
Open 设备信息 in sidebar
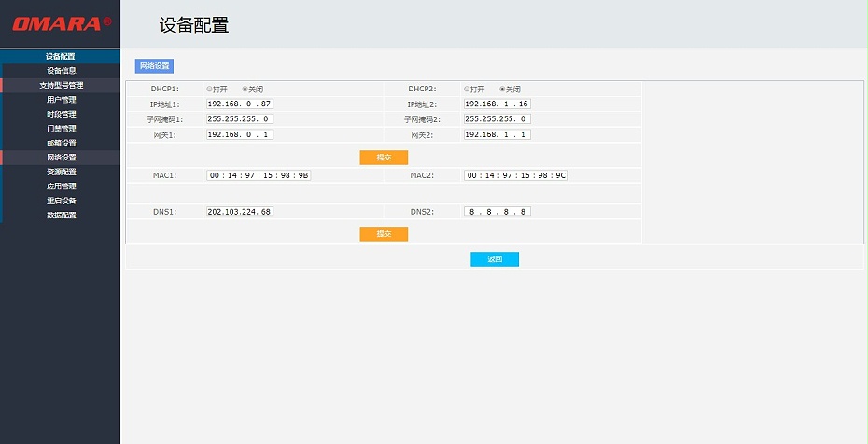pyautogui.click(x=62, y=71)
